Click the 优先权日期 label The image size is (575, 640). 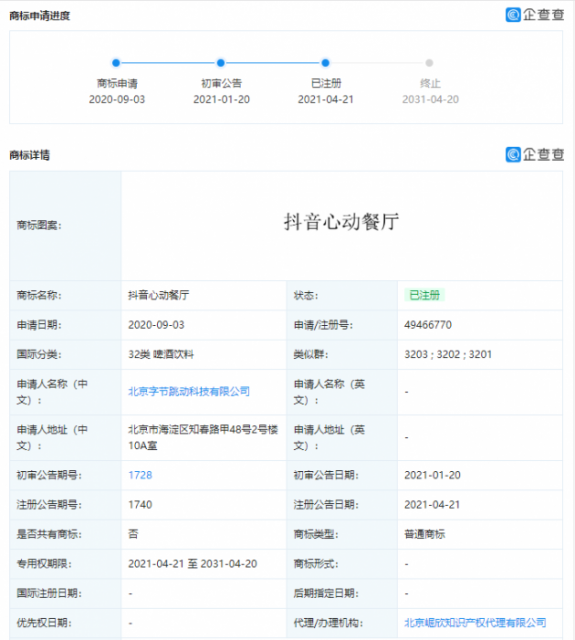(x=44, y=622)
